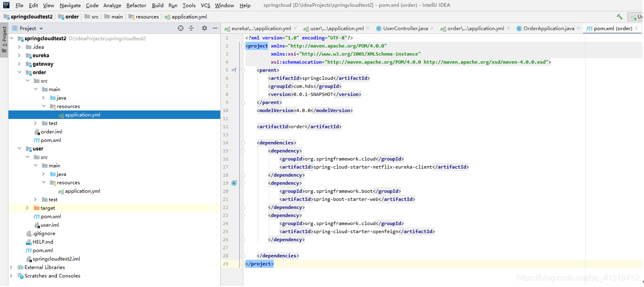Click the gutter marker icon on line 19

point(234,183)
